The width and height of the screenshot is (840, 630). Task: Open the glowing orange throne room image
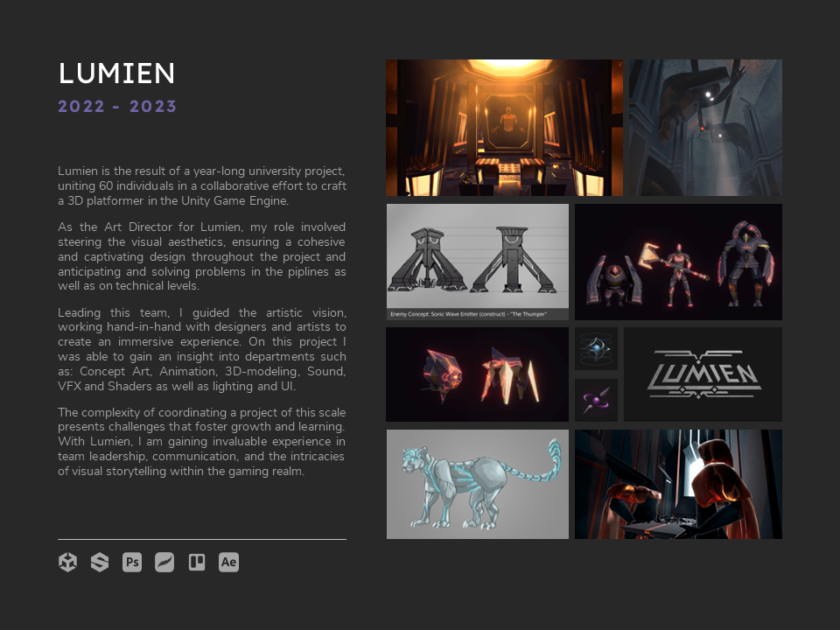coord(504,128)
